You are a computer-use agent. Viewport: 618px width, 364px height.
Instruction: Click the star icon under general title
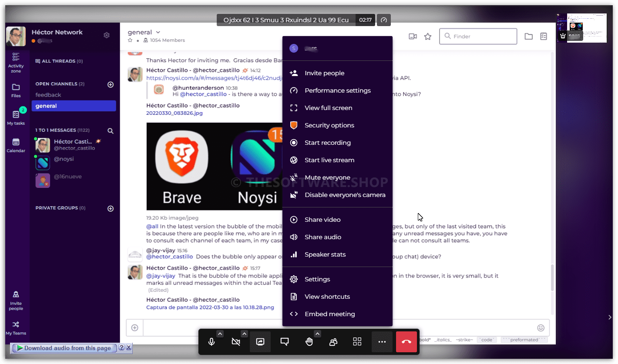coord(130,40)
